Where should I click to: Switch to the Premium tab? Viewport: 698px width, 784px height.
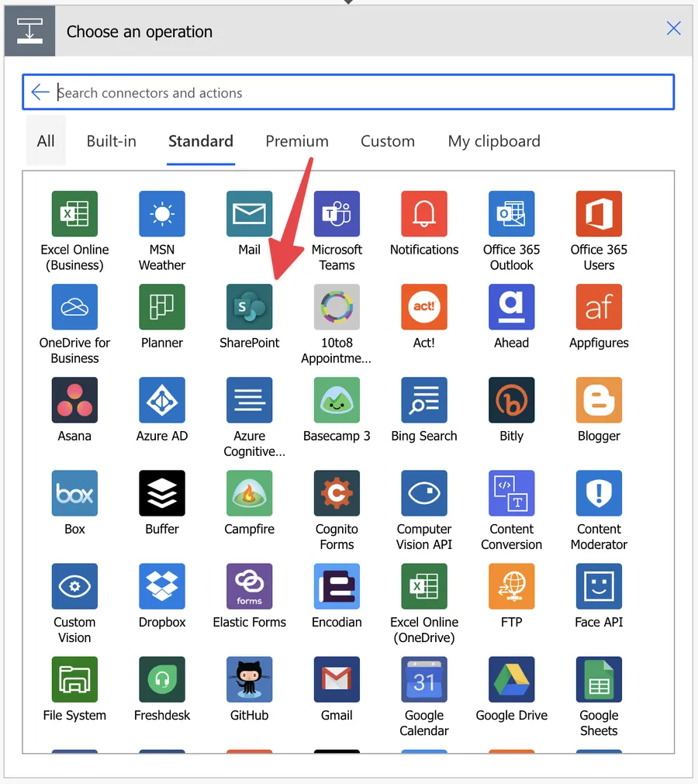point(297,141)
